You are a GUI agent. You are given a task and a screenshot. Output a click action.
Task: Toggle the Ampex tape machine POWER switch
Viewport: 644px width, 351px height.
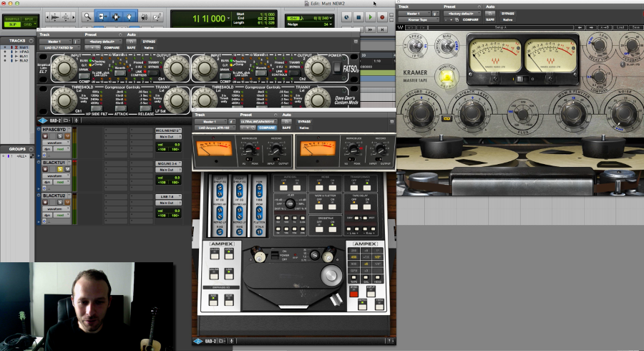275,256
